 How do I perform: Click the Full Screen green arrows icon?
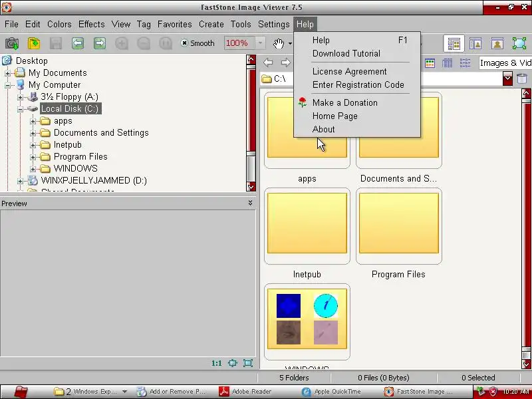pyautogui.click(x=519, y=43)
